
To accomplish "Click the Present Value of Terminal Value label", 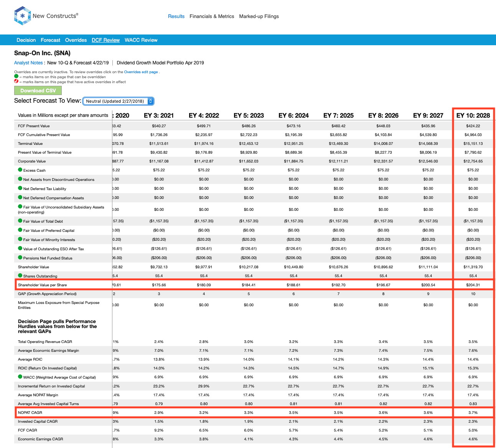I will [x=45, y=153].
